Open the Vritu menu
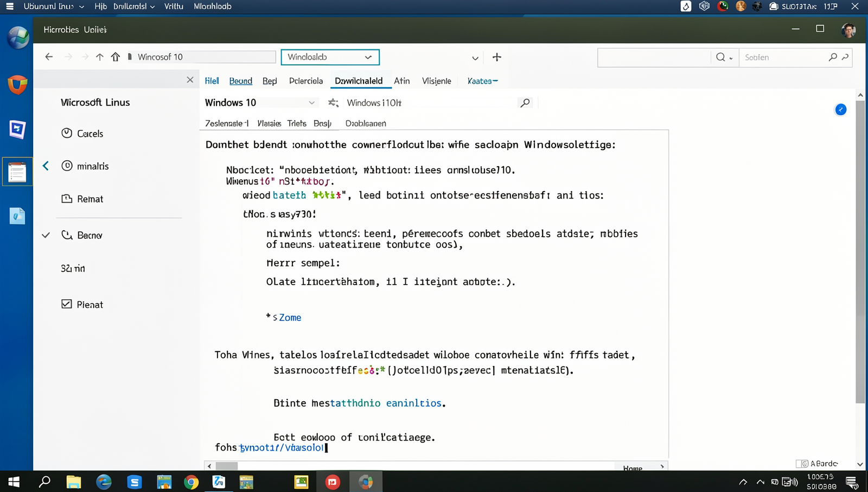 (174, 7)
